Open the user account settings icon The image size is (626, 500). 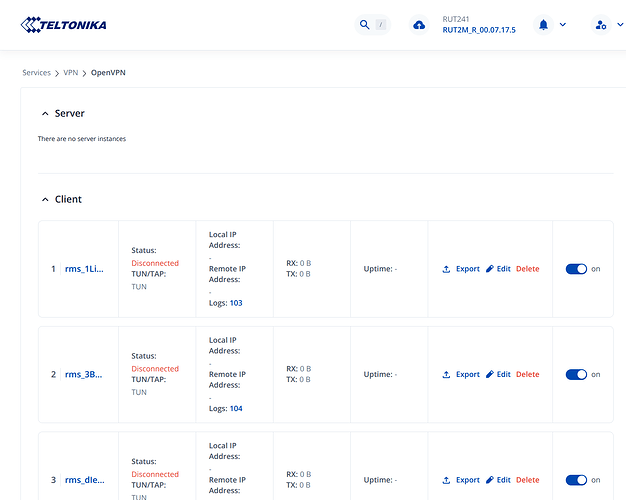pyautogui.click(x=600, y=25)
